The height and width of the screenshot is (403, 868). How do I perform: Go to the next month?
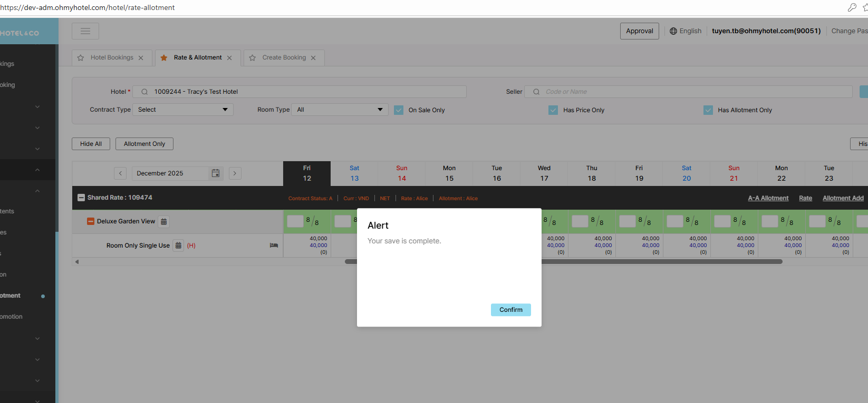tap(235, 173)
